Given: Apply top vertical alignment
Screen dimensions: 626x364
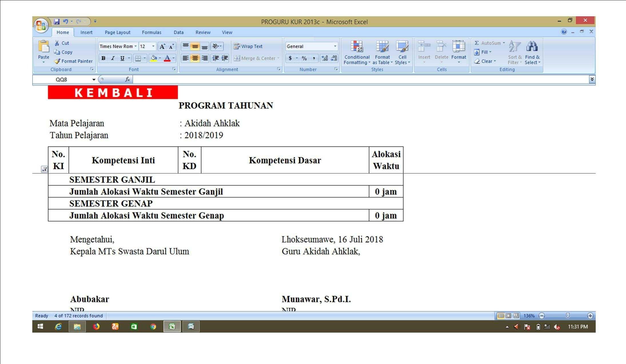Looking at the screenshot, I should coord(186,46).
